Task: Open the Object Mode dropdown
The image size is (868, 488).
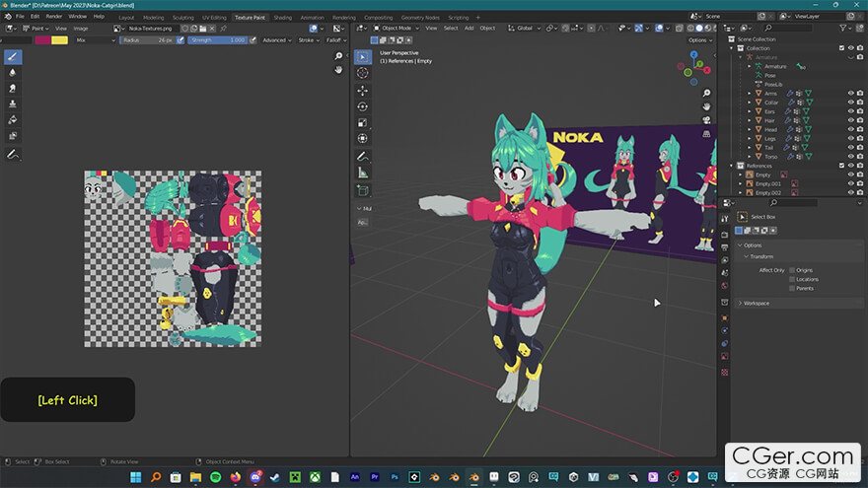Action: (395, 28)
